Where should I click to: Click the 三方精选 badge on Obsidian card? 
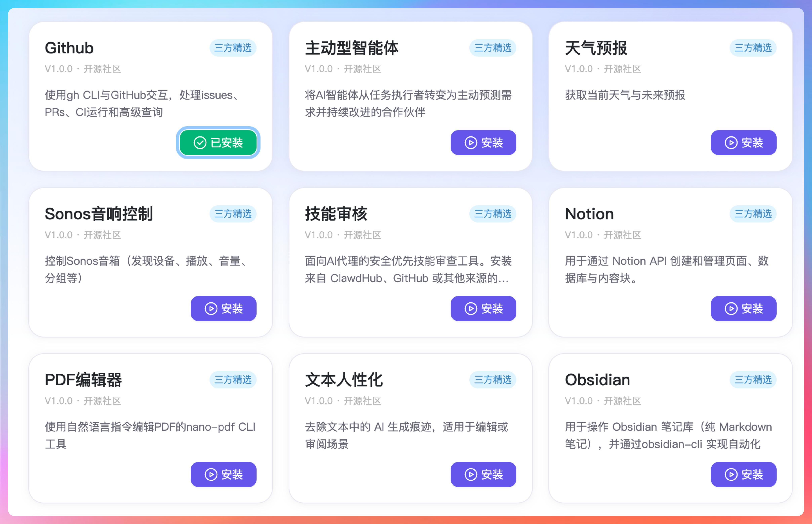[x=752, y=380]
